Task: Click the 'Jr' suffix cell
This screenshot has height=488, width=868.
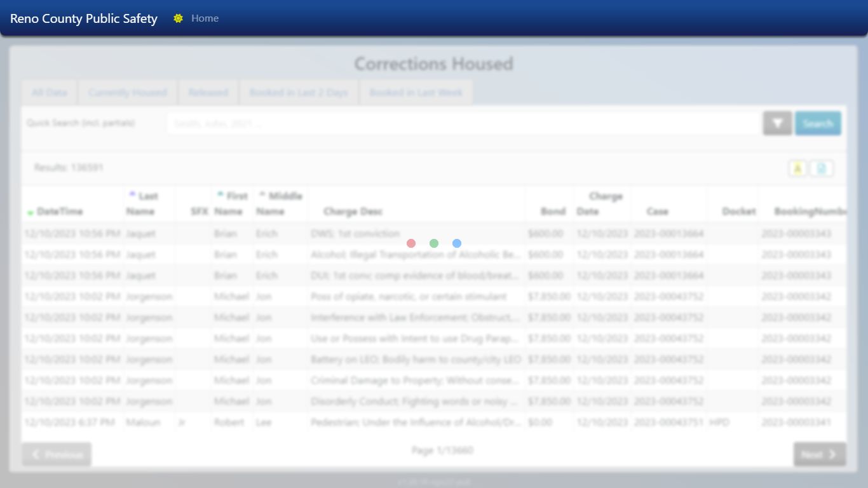Action: tap(193, 423)
